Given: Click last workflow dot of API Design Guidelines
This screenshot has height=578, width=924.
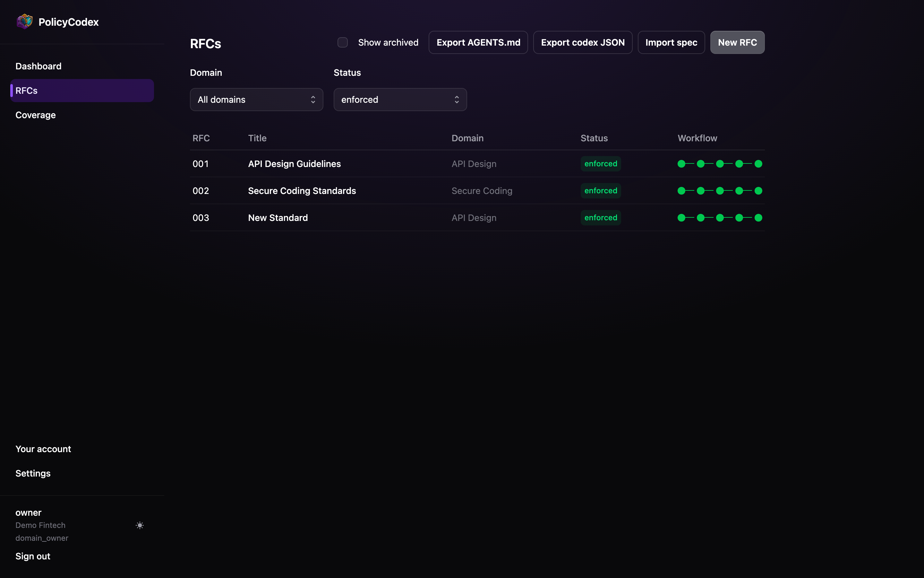Looking at the screenshot, I should click(x=758, y=164).
